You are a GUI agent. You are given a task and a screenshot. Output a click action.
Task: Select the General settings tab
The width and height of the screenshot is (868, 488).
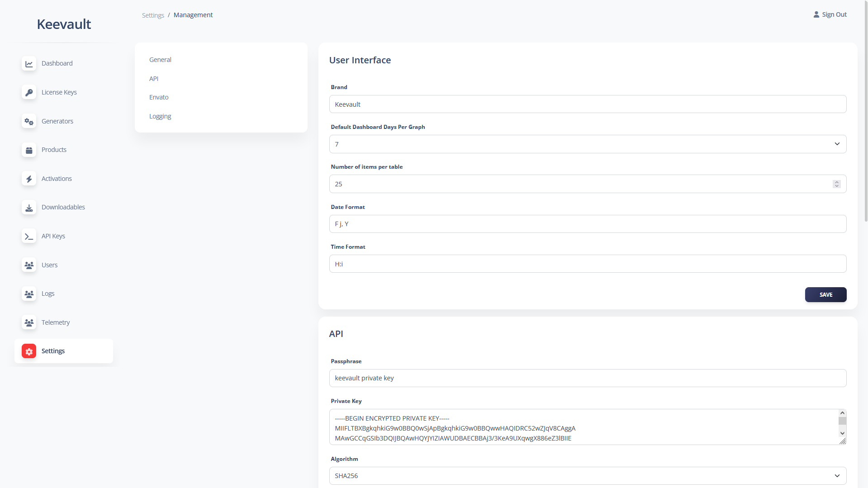pyautogui.click(x=160, y=60)
